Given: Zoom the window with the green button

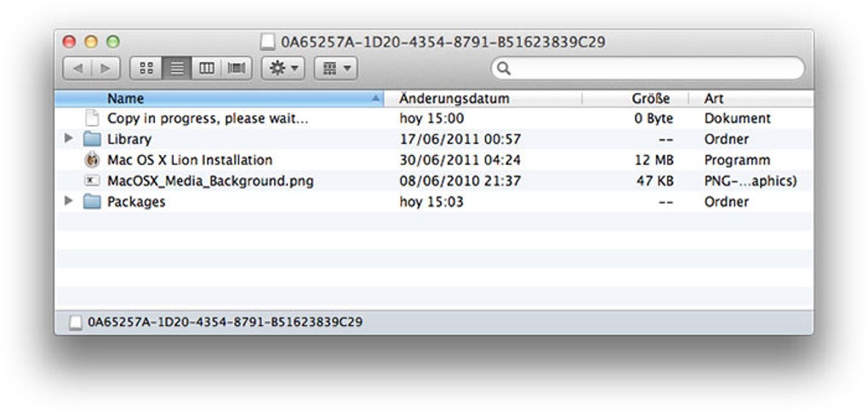Looking at the screenshot, I should (113, 42).
